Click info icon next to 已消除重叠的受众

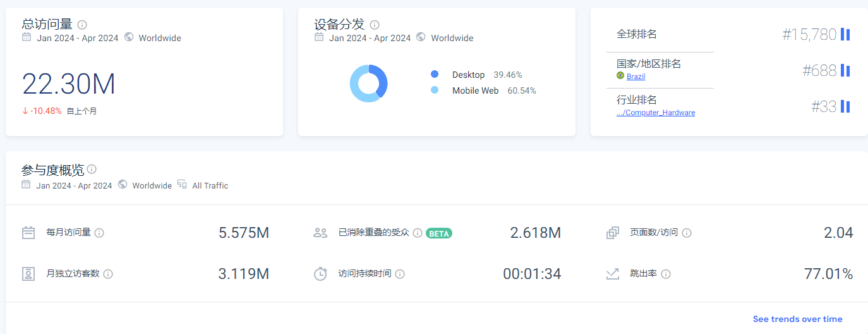tap(417, 233)
